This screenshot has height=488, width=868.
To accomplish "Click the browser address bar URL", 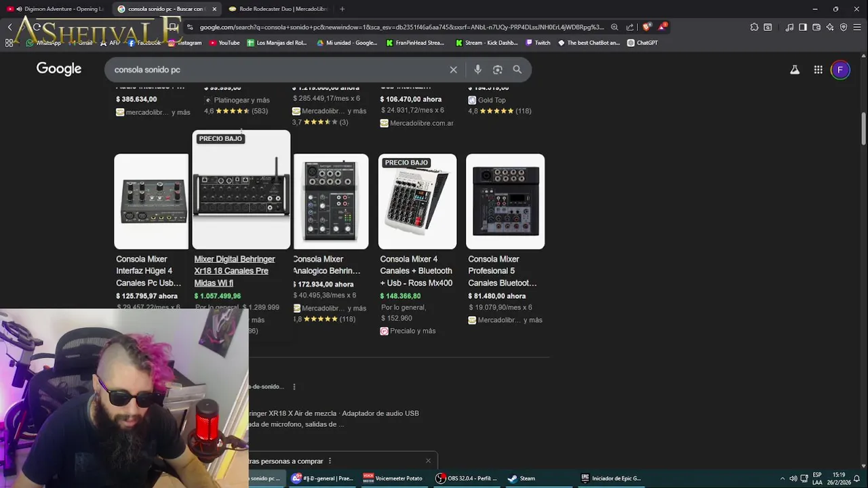I will pos(401,27).
